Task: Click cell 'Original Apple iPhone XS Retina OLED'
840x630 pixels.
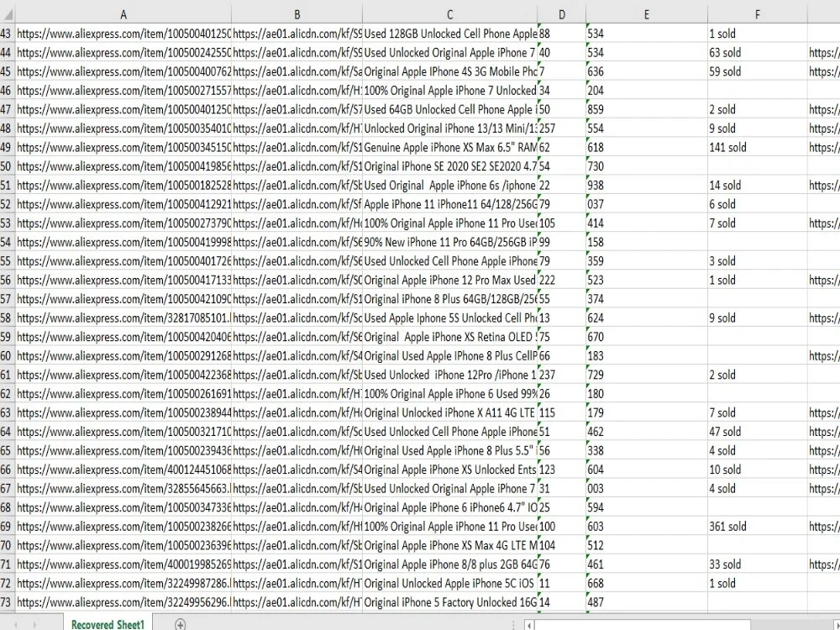Action: pos(450,337)
